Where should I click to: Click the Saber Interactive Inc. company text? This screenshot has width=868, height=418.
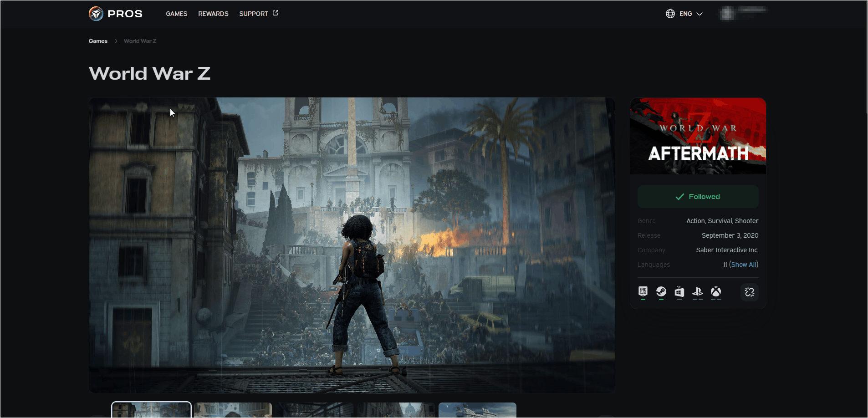[727, 250]
